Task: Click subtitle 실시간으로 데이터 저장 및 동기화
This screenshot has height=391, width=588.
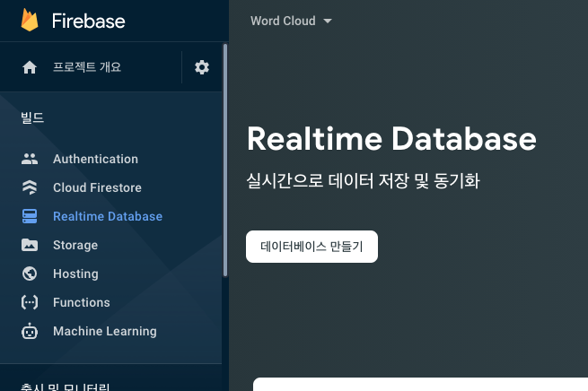Action: (363, 180)
